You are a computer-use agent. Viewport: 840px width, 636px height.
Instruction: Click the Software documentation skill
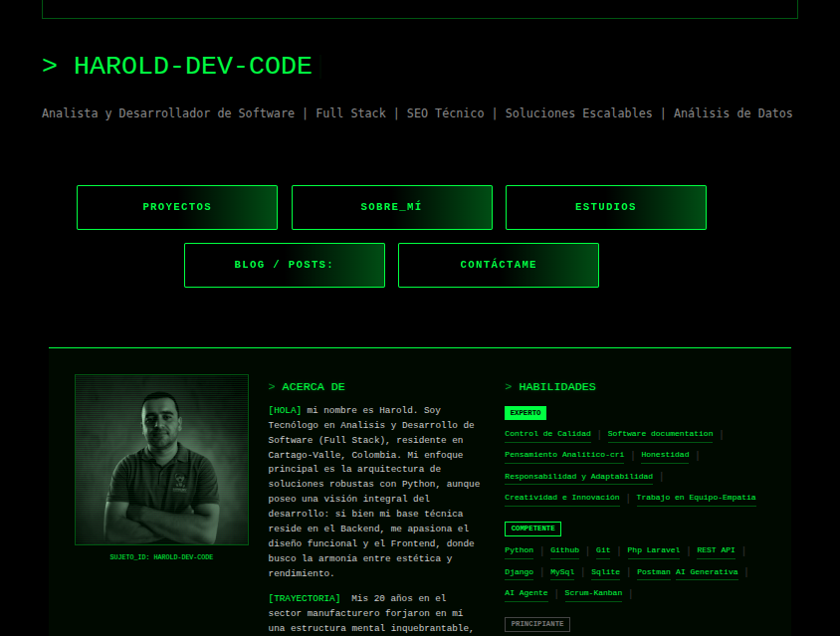[x=660, y=434]
